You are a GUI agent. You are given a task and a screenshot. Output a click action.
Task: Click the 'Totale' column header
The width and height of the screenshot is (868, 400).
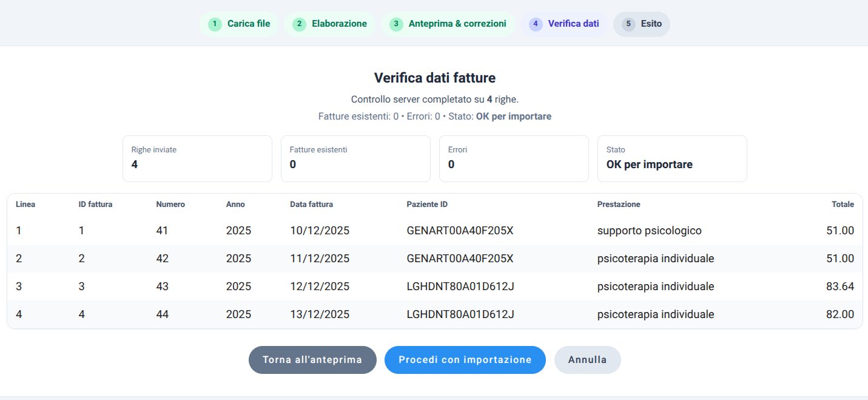point(843,205)
